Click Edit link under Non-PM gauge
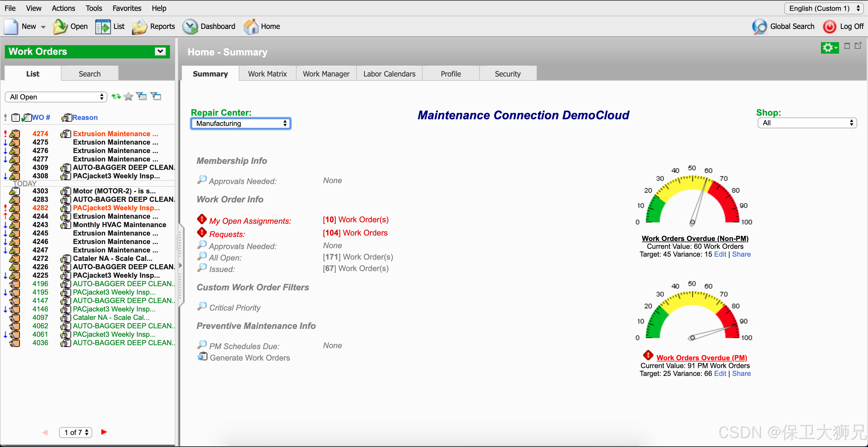This screenshot has width=868, height=447. click(720, 254)
